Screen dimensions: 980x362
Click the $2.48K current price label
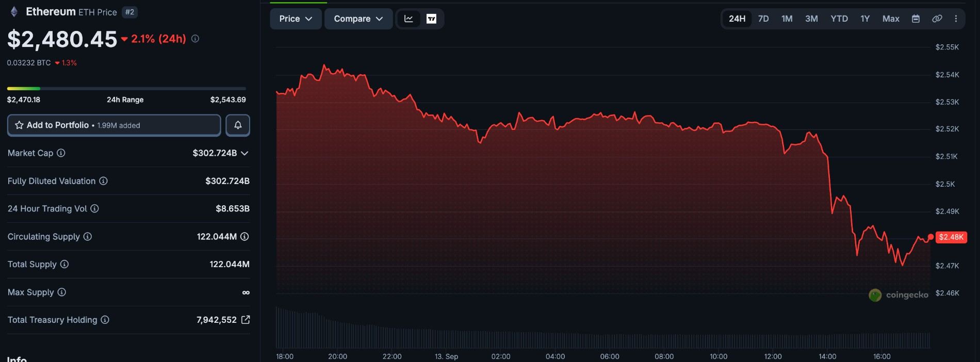tap(951, 237)
